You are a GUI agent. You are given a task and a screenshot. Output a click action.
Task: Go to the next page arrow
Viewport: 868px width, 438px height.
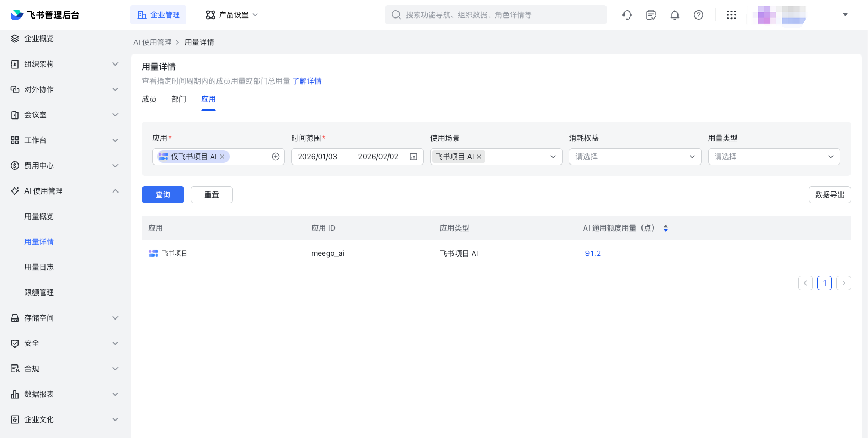click(844, 283)
